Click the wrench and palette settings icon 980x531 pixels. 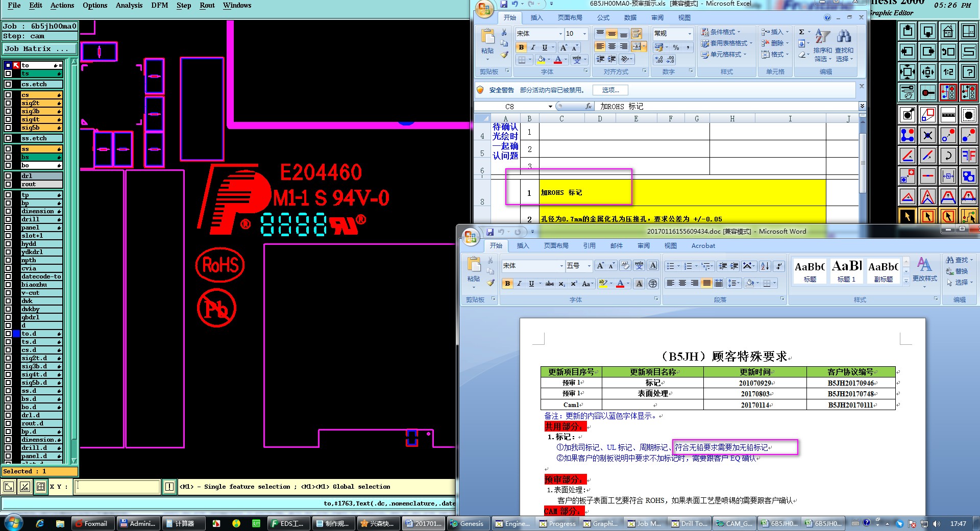point(907,92)
